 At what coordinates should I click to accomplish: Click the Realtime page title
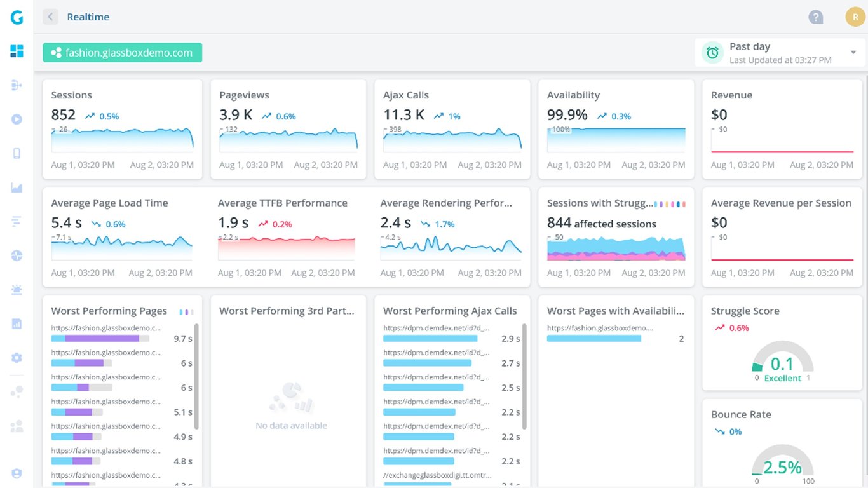tap(88, 17)
